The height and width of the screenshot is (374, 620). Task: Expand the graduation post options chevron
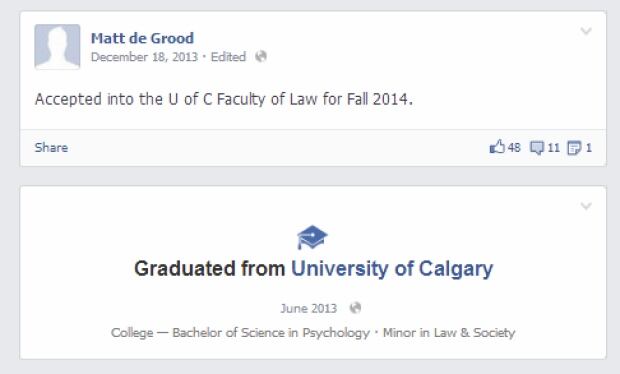(x=586, y=206)
